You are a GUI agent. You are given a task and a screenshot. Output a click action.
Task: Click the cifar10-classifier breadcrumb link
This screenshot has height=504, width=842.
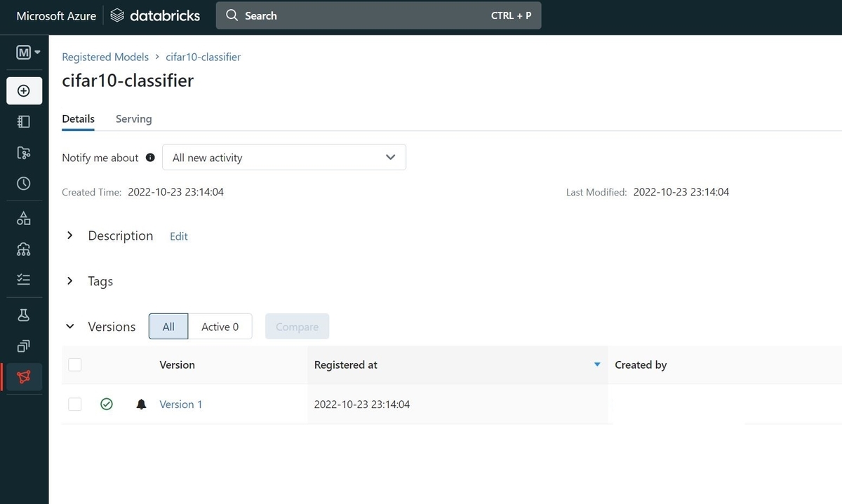pos(203,57)
